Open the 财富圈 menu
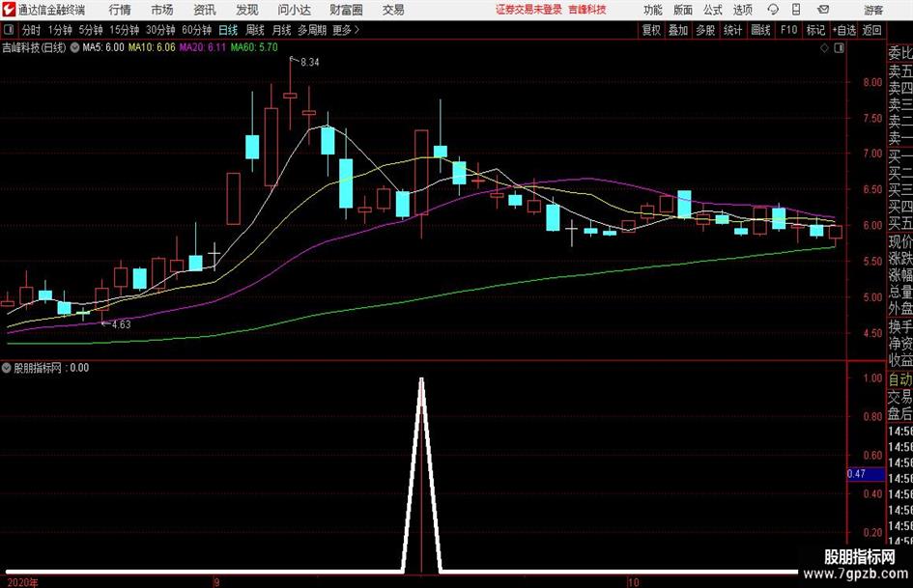913x588 pixels. point(346,10)
